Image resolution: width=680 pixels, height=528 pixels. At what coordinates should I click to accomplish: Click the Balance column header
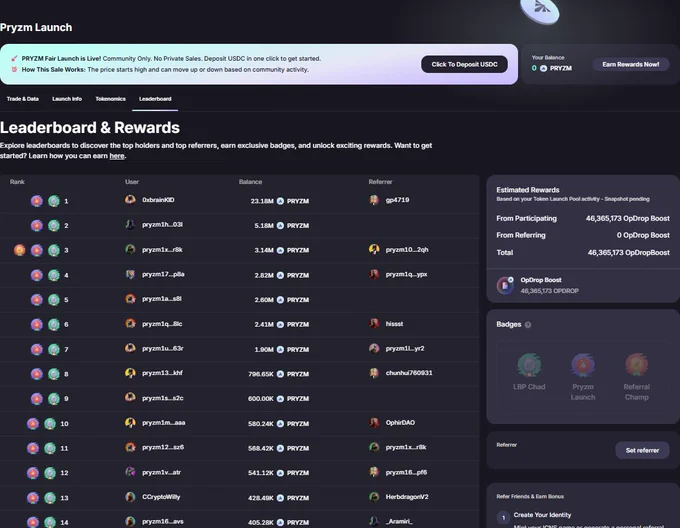(251, 182)
